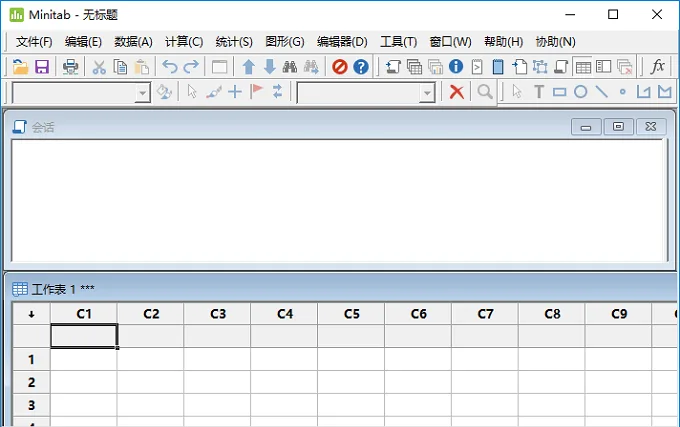Show History with the command prompt page icon
680x427 pixels.
click(477, 67)
